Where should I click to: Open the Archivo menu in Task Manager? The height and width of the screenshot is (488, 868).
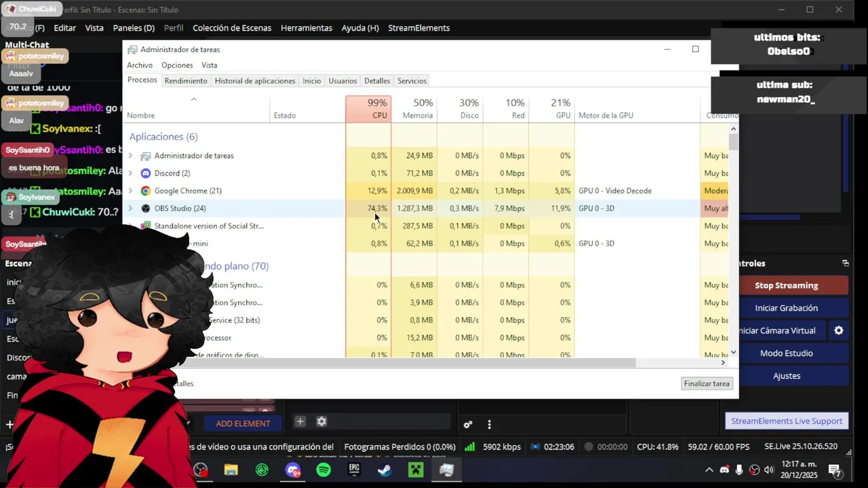140,65
